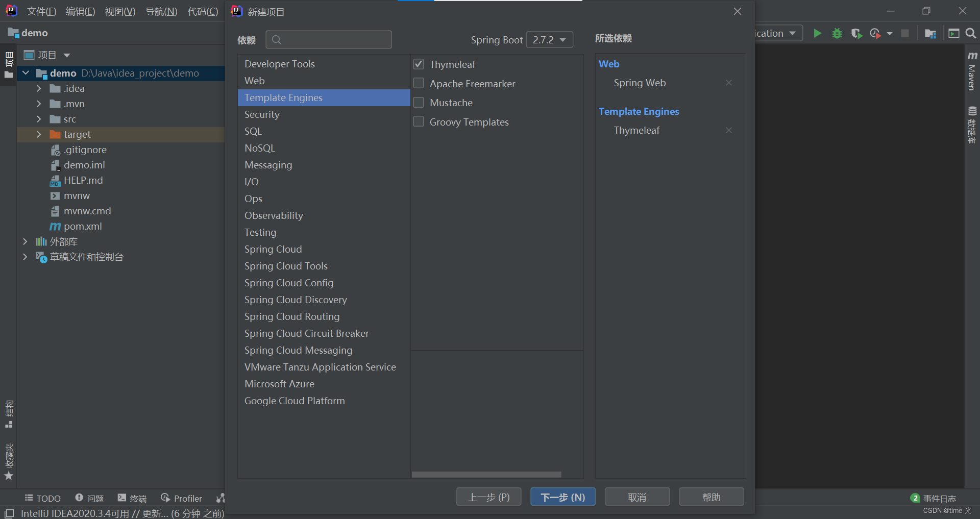Click the IDEA update notification in status bar

pyautogui.click(x=122, y=513)
